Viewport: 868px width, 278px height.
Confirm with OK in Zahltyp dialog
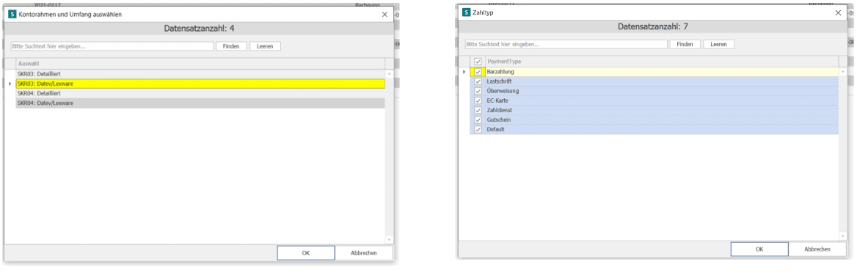[x=759, y=249]
